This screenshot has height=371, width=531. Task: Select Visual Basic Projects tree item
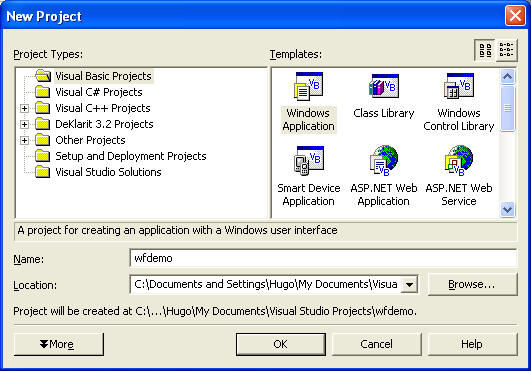(103, 76)
